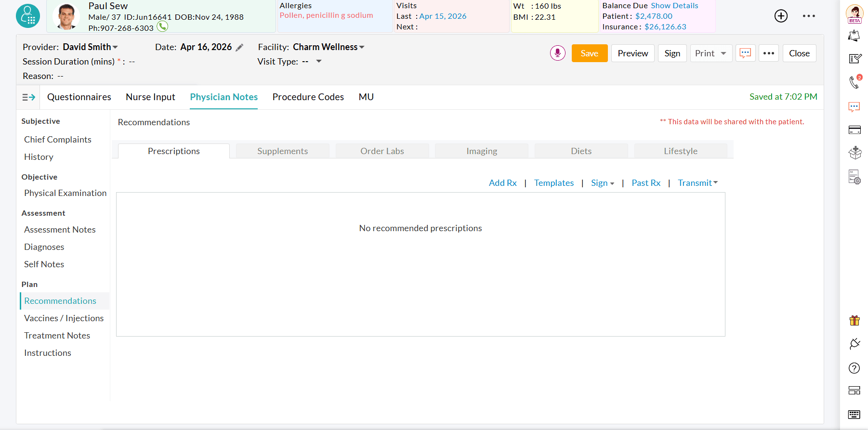The height and width of the screenshot is (430, 868).
Task: Call the patient via green phone icon
Action: pyautogui.click(x=162, y=26)
